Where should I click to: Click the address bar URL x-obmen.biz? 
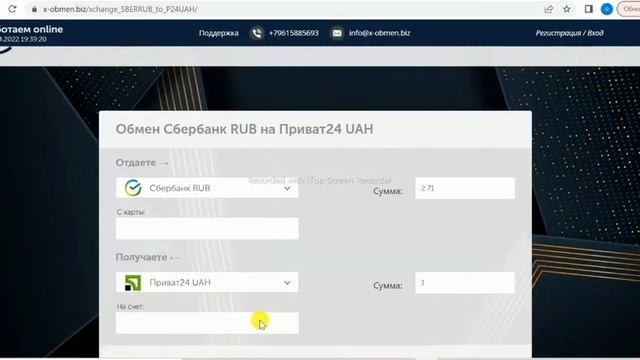click(x=120, y=9)
